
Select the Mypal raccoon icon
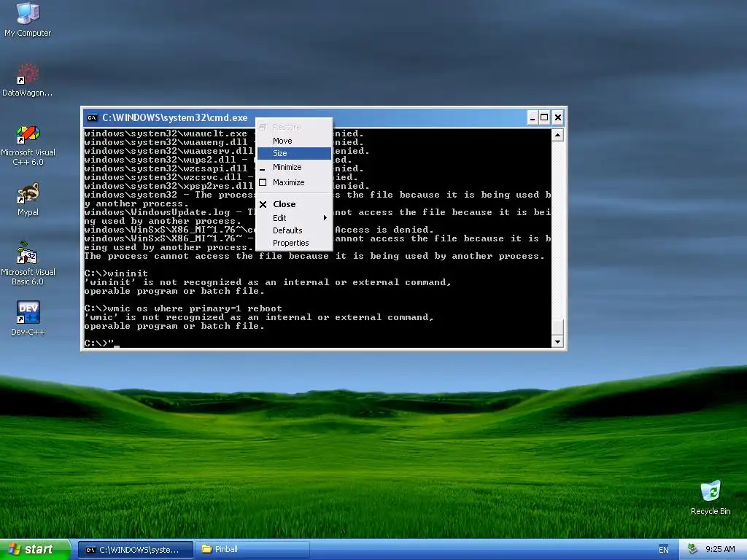(28, 200)
